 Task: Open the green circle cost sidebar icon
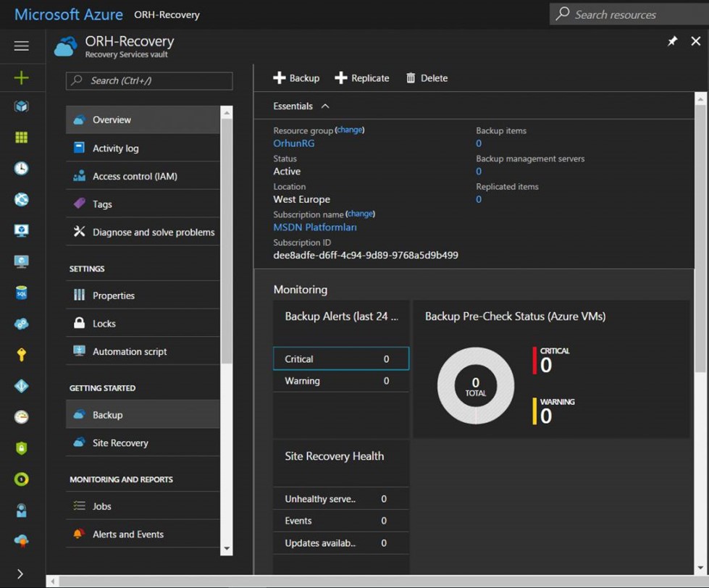21,479
